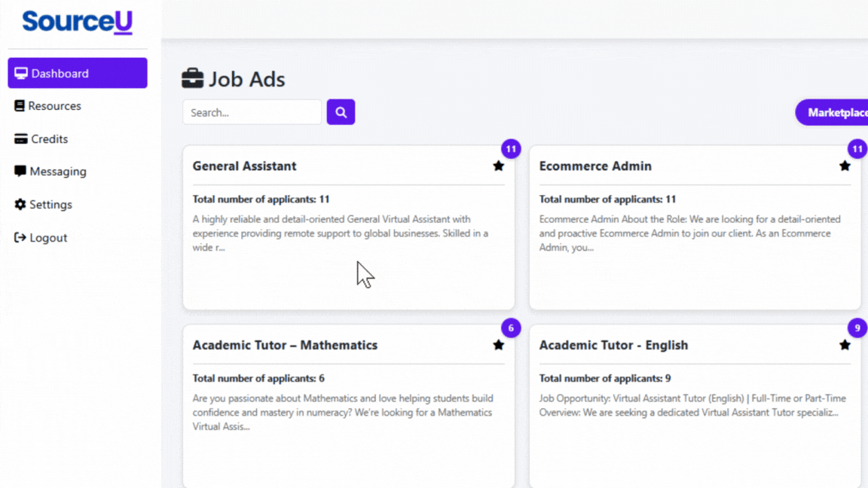Viewport: 868px width, 488px height.
Task: Star the Academic Tutor - English job
Action: click(x=845, y=345)
